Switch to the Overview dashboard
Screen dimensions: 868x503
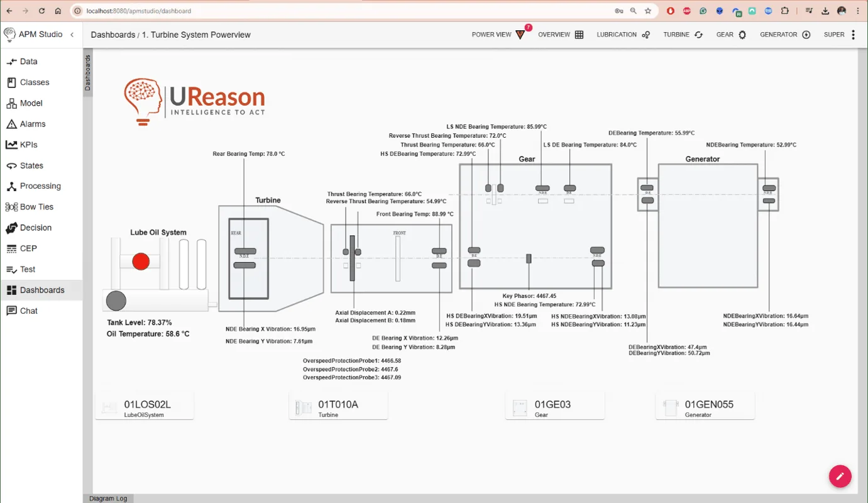[x=561, y=35]
